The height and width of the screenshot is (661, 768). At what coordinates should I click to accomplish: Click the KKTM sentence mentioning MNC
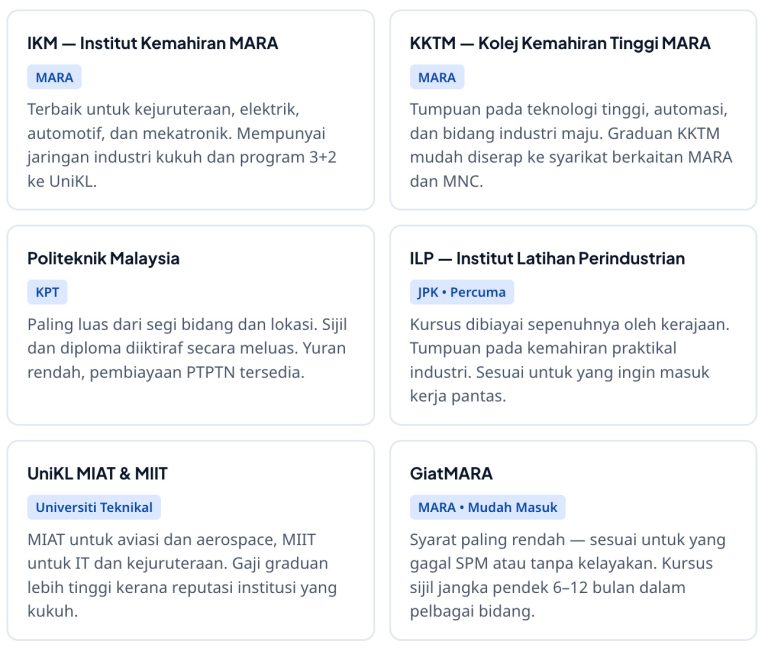coord(570,170)
